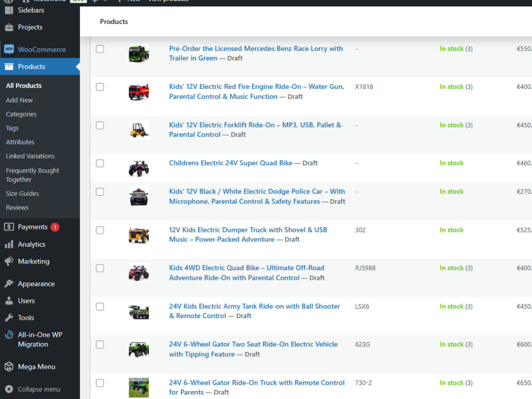
Task: Edit the Red Fire Engine Ride-On product
Action: 256,92
